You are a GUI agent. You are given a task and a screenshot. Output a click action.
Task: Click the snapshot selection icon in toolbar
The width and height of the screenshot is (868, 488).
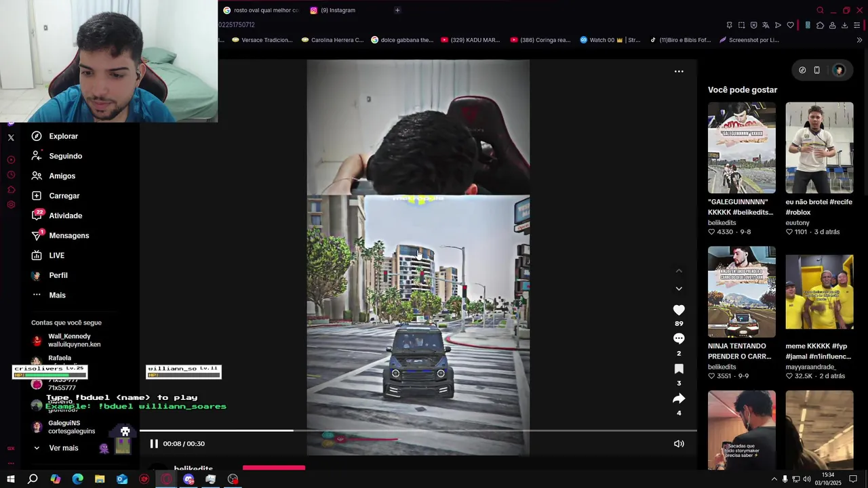click(741, 25)
